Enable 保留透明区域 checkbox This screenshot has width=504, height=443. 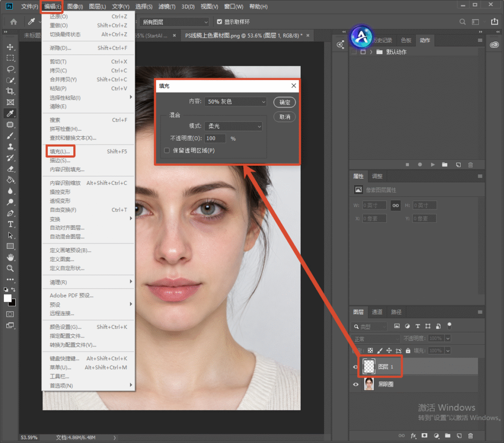click(x=167, y=150)
